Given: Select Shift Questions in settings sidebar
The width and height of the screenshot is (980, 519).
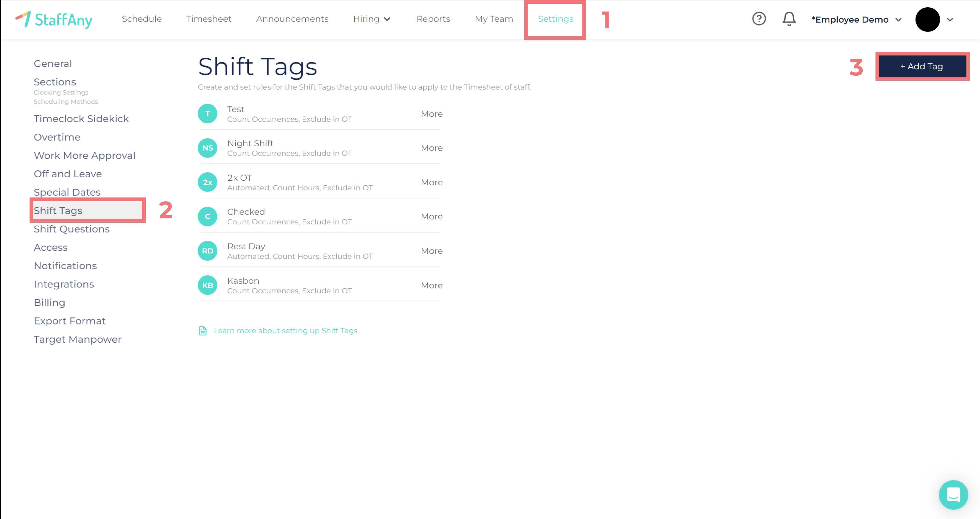Looking at the screenshot, I should (71, 229).
